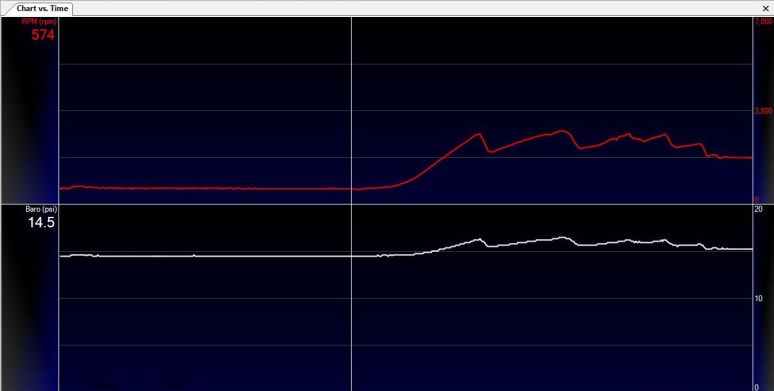Click the red RPM trace at its first peak
Image resolution: width=774 pixels, height=391 pixels.
click(478, 134)
